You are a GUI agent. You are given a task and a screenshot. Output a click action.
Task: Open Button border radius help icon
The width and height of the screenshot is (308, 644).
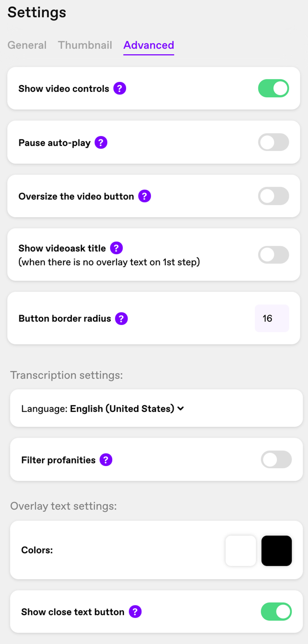tap(122, 318)
